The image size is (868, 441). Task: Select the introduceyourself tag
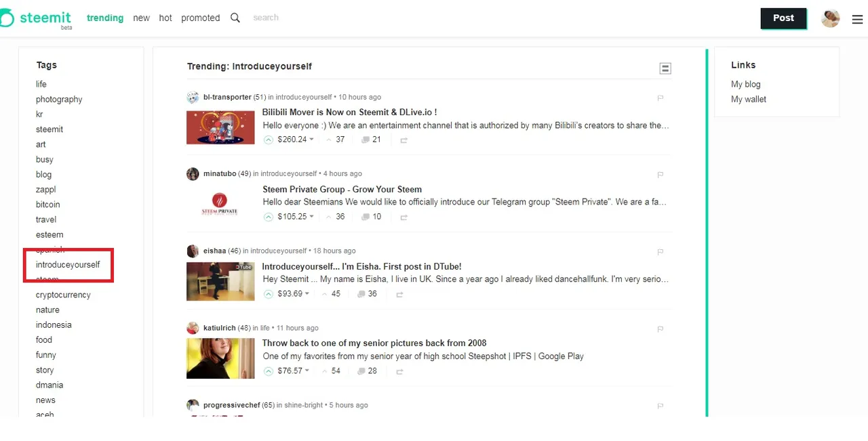(x=68, y=265)
